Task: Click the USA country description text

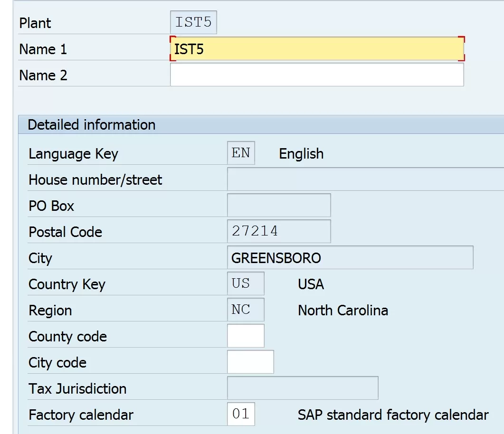Action: tap(311, 284)
